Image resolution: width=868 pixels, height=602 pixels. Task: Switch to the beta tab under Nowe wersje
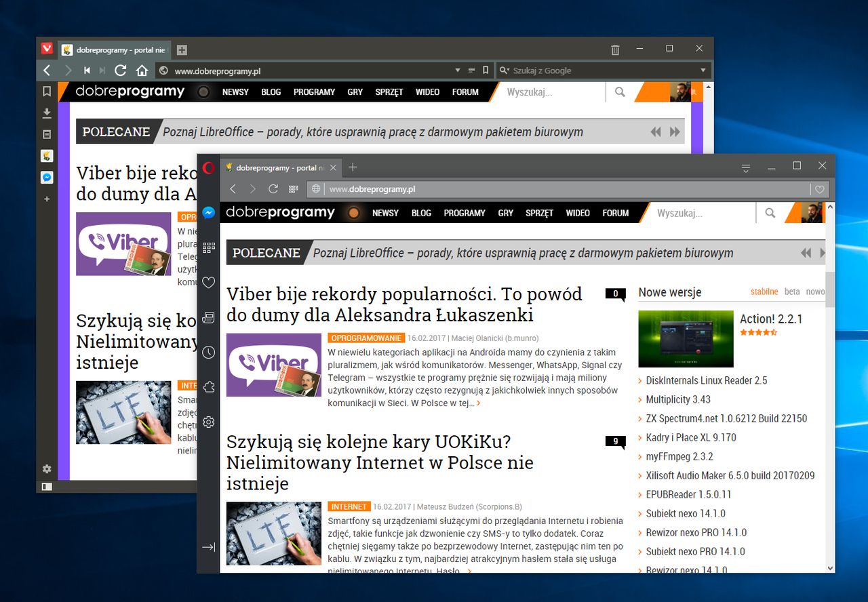pyautogui.click(x=792, y=292)
